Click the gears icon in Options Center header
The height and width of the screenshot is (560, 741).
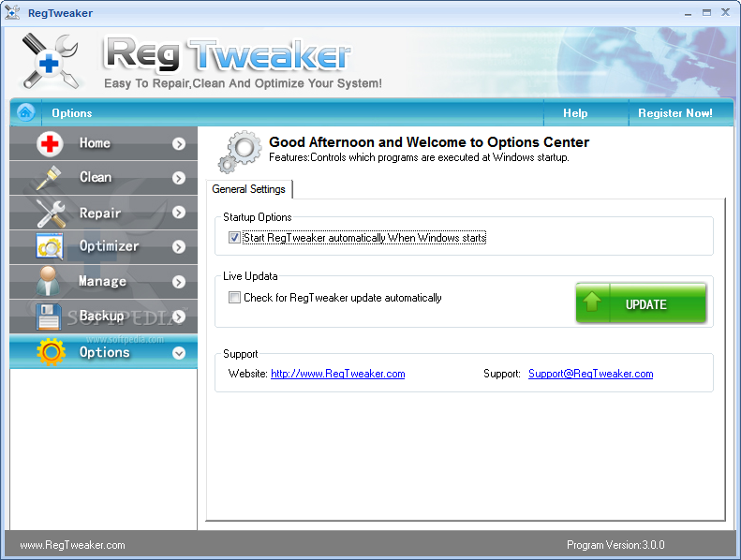[240, 152]
